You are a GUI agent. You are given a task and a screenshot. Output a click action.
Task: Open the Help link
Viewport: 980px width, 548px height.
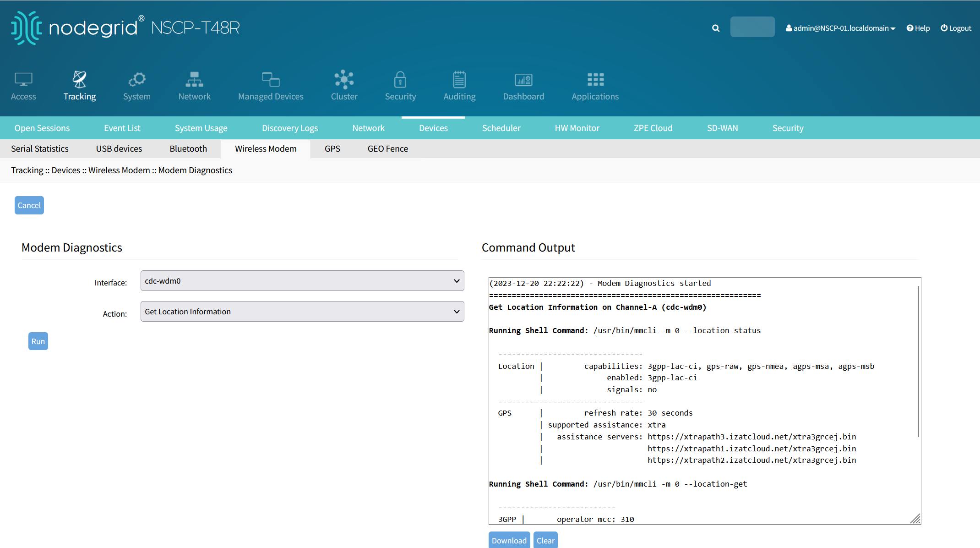click(x=918, y=28)
